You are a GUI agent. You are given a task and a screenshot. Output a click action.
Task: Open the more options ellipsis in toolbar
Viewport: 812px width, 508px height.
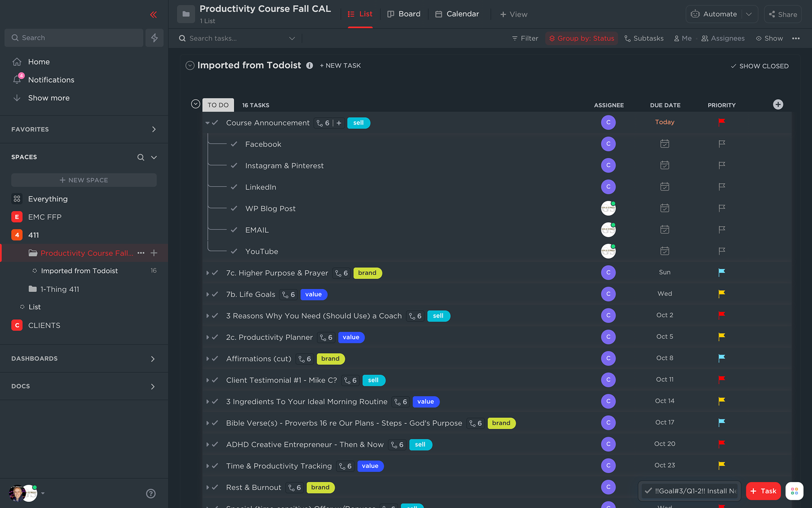[x=796, y=38]
